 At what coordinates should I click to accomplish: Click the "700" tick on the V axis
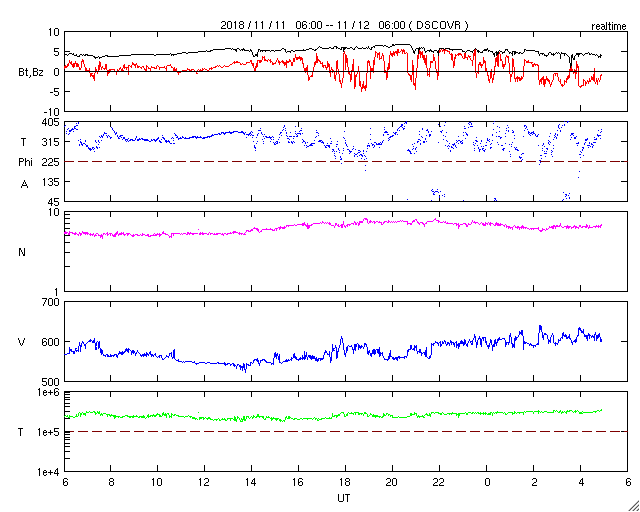point(51,303)
